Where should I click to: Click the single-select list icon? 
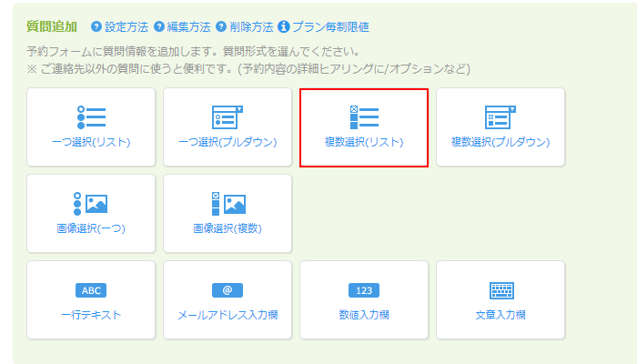(91, 116)
